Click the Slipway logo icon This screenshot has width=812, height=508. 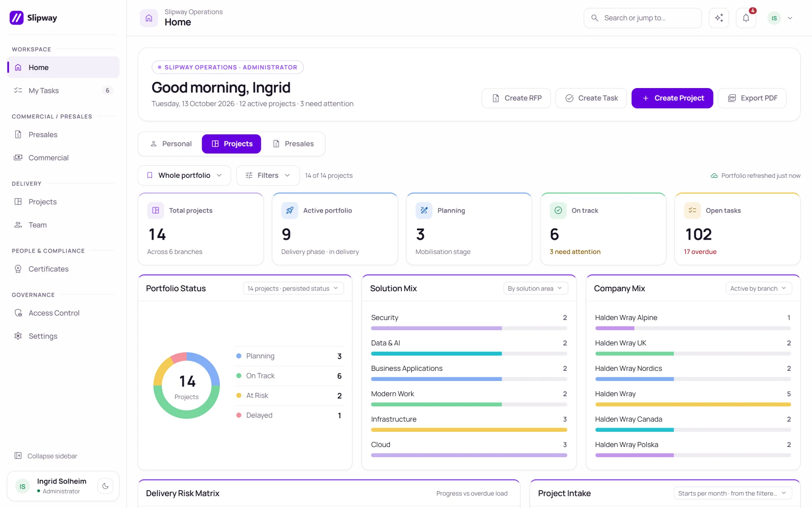pos(16,18)
